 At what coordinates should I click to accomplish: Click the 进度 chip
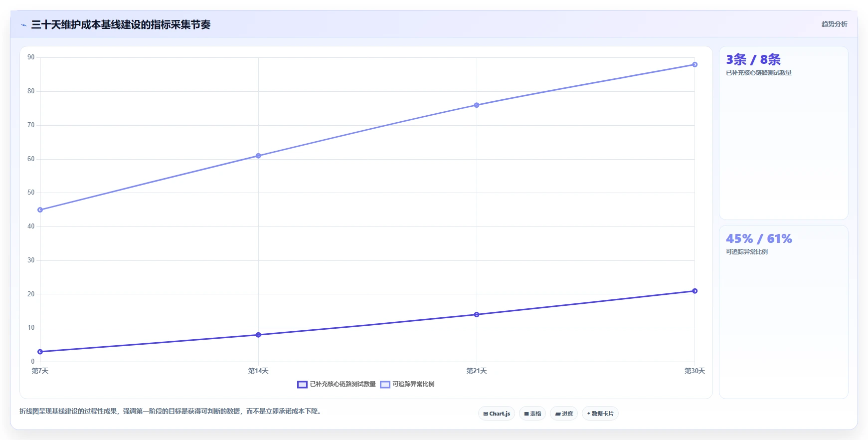point(564,414)
